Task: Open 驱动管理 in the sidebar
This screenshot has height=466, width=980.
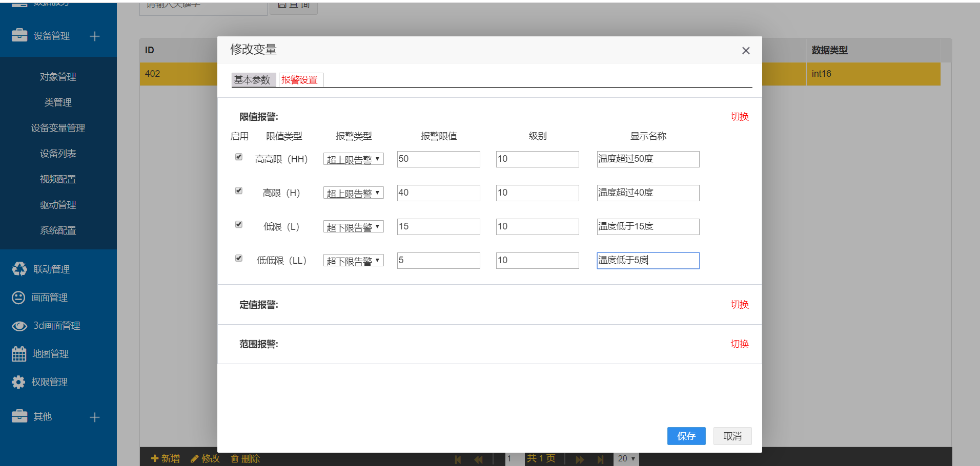Action: (x=58, y=205)
